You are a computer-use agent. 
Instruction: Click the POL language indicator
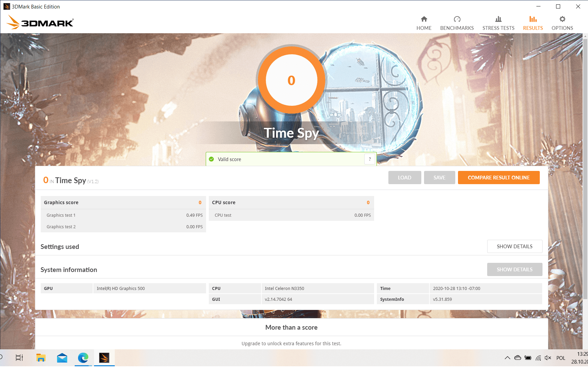click(x=561, y=358)
